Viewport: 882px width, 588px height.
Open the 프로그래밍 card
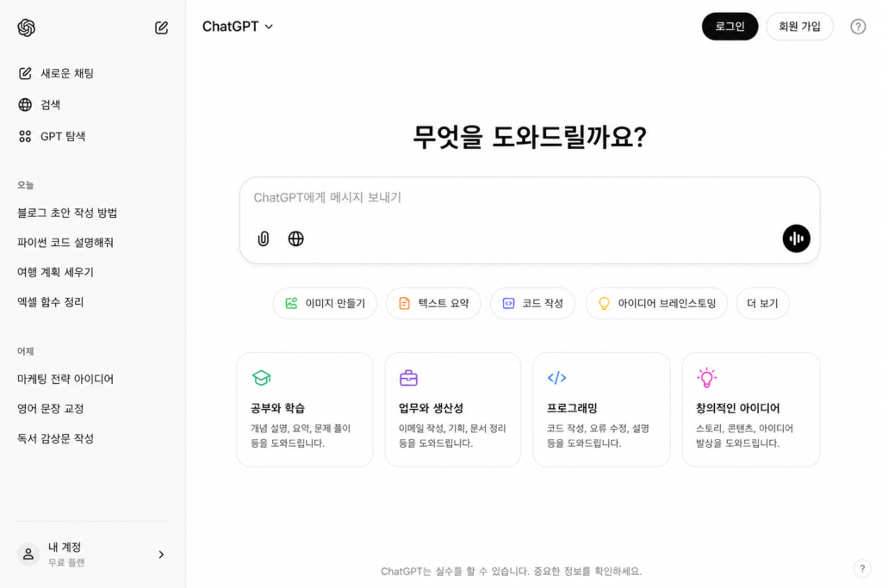(601, 409)
